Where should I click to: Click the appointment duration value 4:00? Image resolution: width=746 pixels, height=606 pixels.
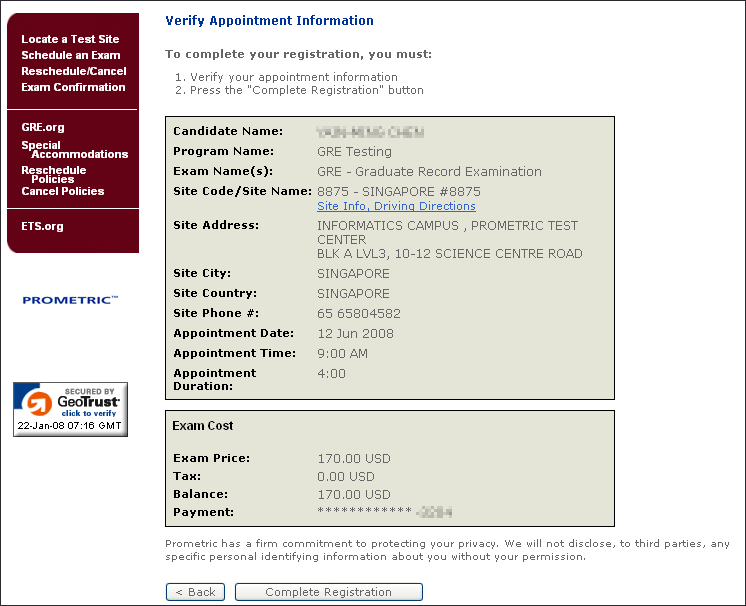click(332, 373)
